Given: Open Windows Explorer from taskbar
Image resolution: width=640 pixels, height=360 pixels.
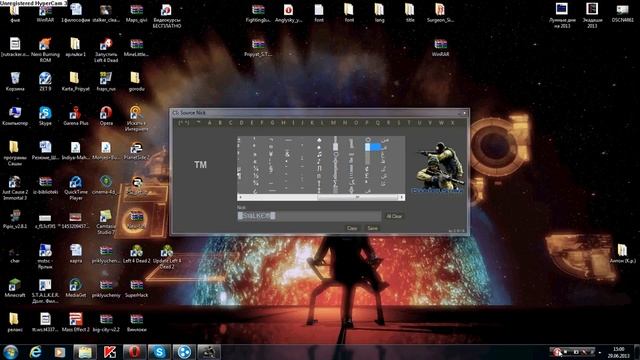Looking at the screenshot, I should pyautogui.click(x=84, y=352).
